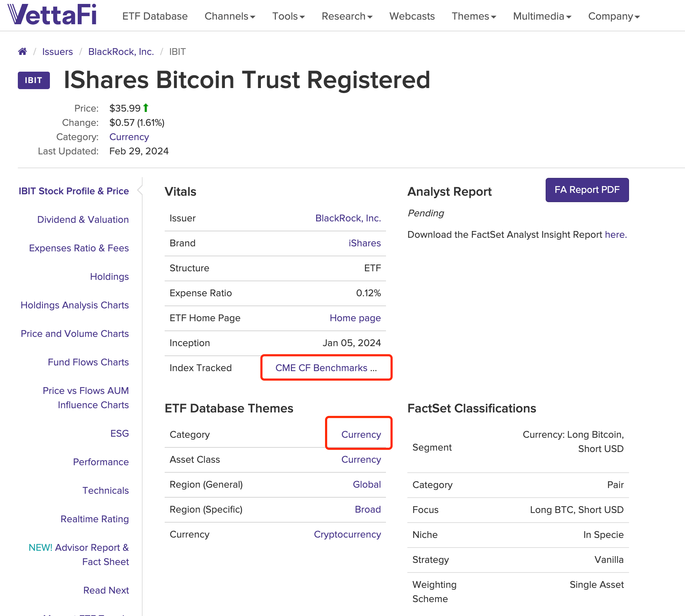Visit the ETF Home page link

(355, 318)
